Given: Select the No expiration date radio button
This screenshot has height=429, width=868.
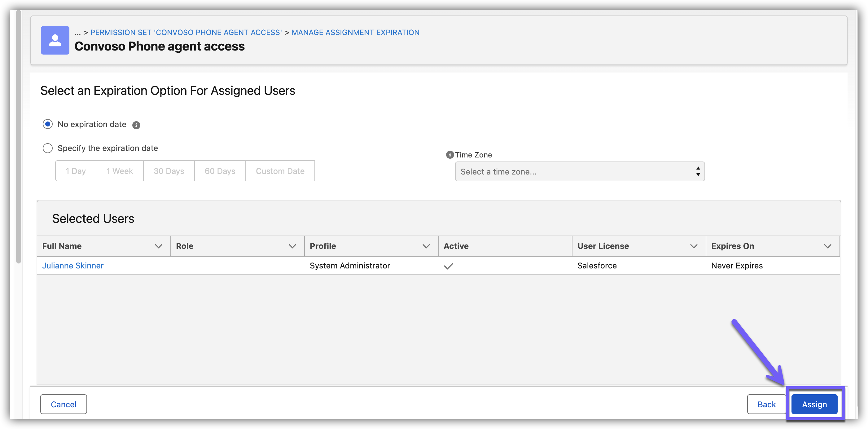Looking at the screenshot, I should click(x=47, y=124).
